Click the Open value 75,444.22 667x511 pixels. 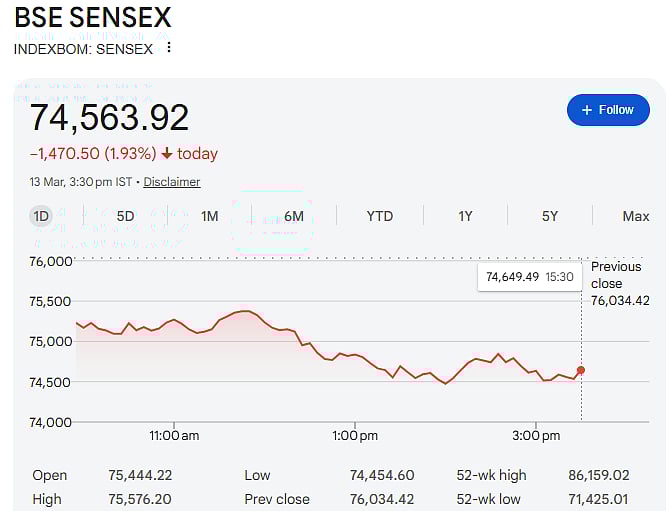[140, 475]
